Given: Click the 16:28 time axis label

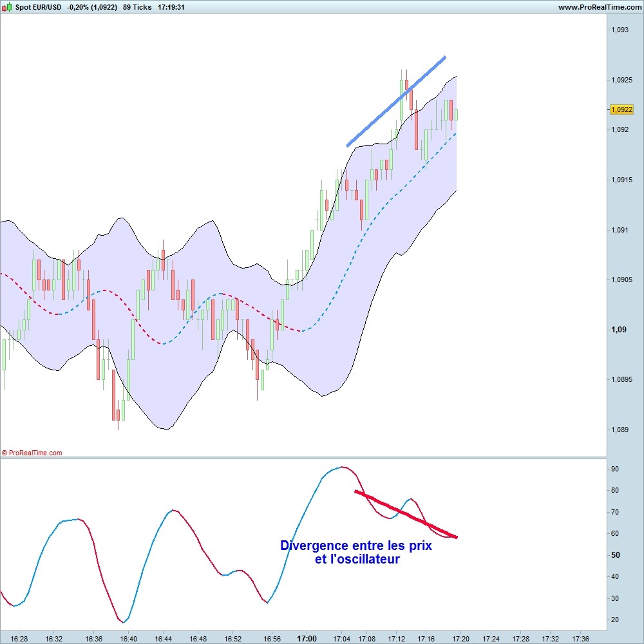Looking at the screenshot, I should (x=19, y=639).
